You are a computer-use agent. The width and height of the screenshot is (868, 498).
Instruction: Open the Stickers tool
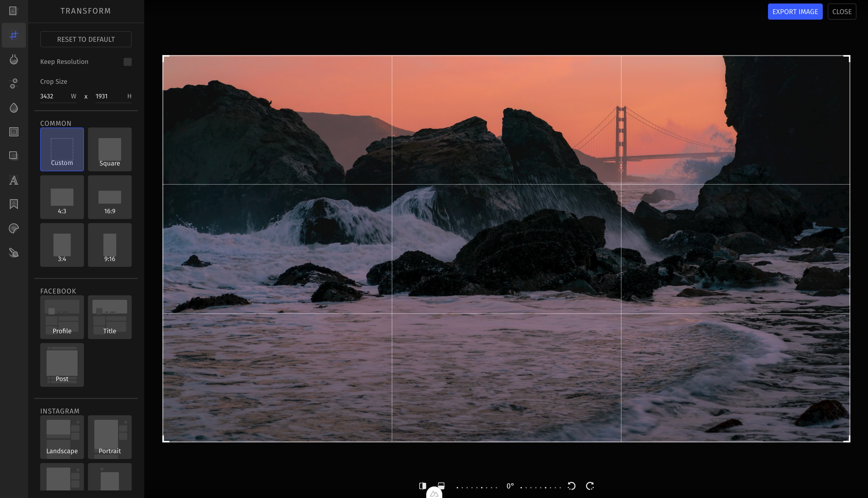[x=14, y=228]
